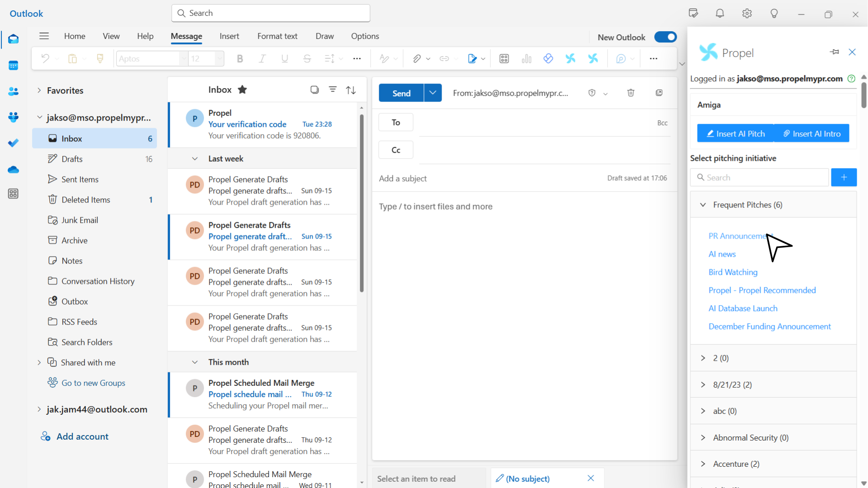Image resolution: width=868 pixels, height=488 pixels.
Task: Click the Send button
Action: (x=401, y=93)
